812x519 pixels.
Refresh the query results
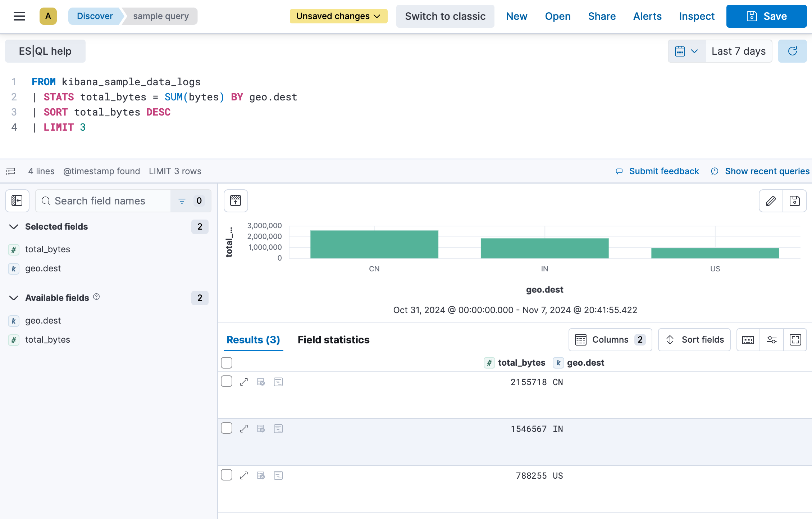click(x=793, y=51)
